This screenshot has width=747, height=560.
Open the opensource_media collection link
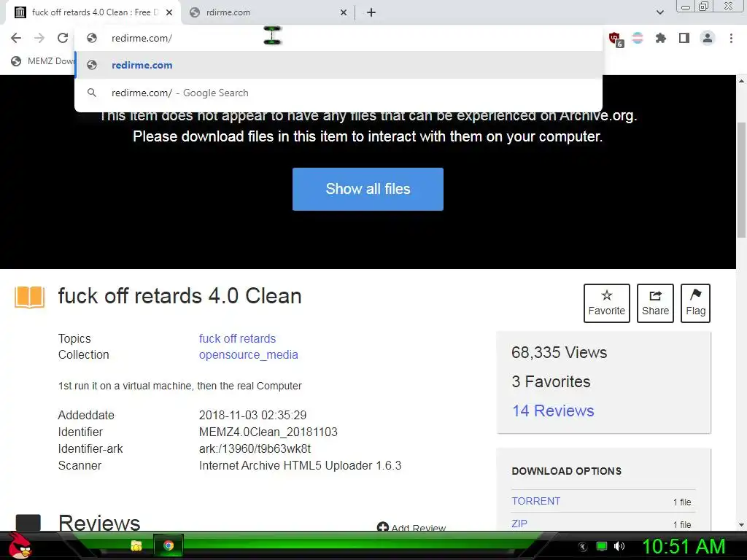tap(248, 355)
